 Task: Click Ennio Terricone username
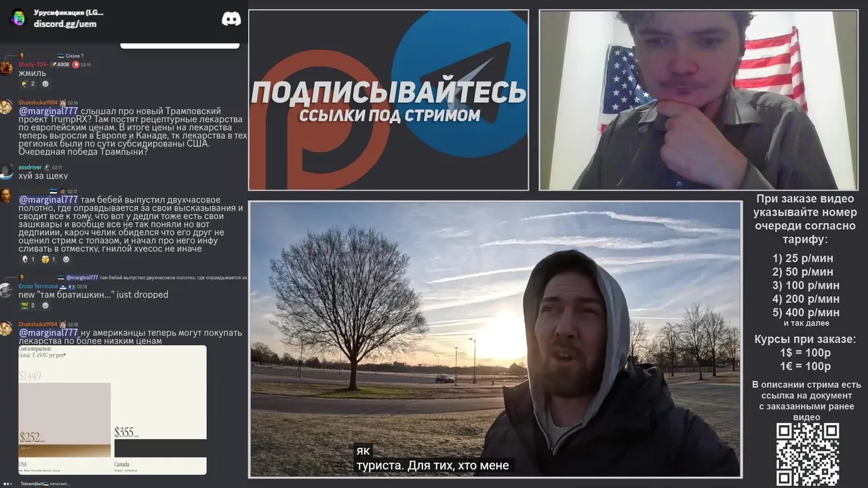point(38,287)
